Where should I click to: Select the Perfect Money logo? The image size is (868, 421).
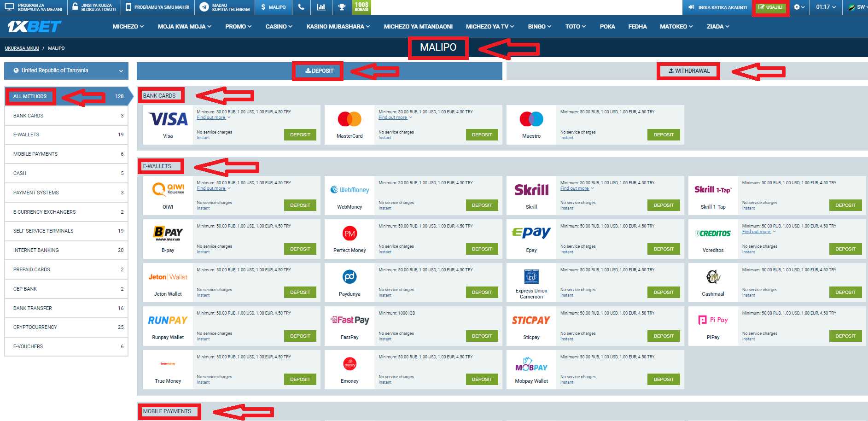point(350,234)
